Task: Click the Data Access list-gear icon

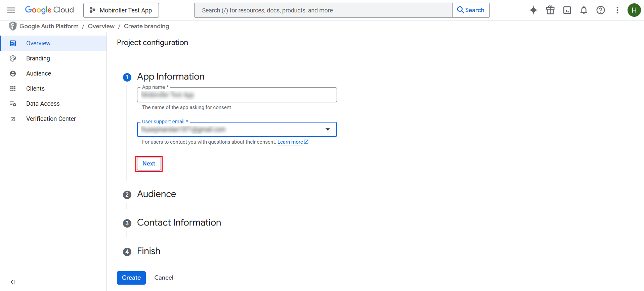Action: [x=13, y=104]
